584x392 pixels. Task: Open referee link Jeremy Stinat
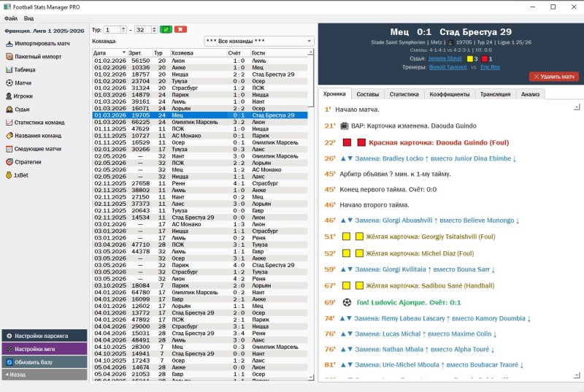click(x=445, y=58)
